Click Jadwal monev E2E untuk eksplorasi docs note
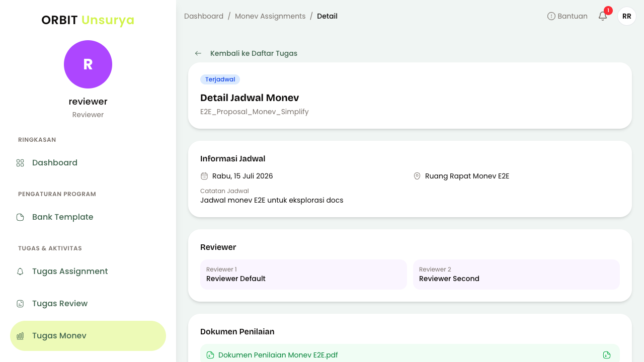The width and height of the screenshot is (644, 362). click(272, 200)
